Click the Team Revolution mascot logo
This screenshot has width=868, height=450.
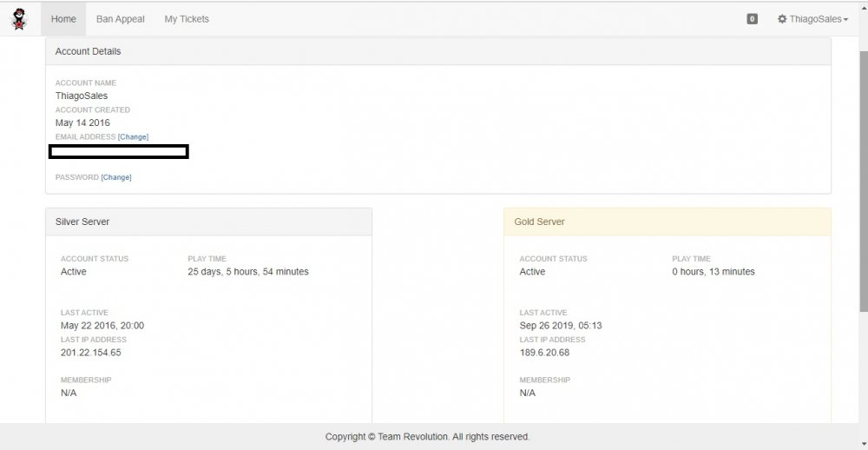[x=19, y=18]
